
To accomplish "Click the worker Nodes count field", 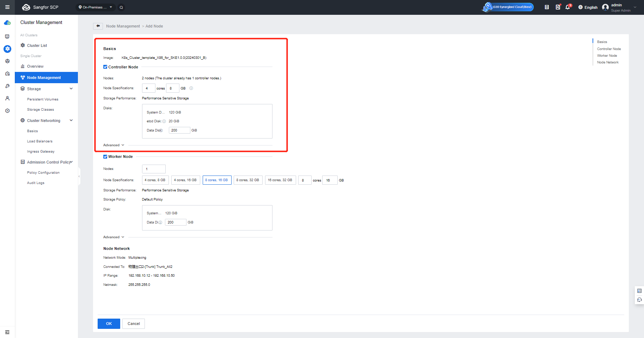I will [x=154, y=169].
